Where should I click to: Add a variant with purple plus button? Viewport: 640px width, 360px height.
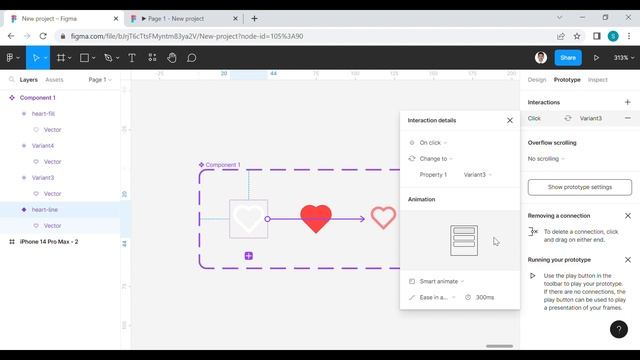click(x=249, y=256)
